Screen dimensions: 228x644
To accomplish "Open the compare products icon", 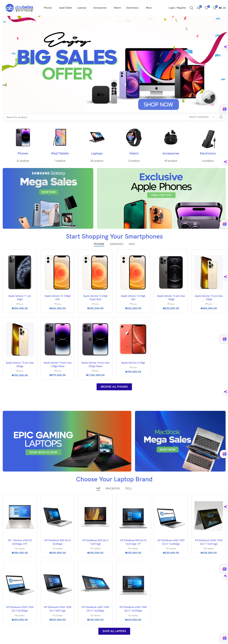I will pos(199,8).
